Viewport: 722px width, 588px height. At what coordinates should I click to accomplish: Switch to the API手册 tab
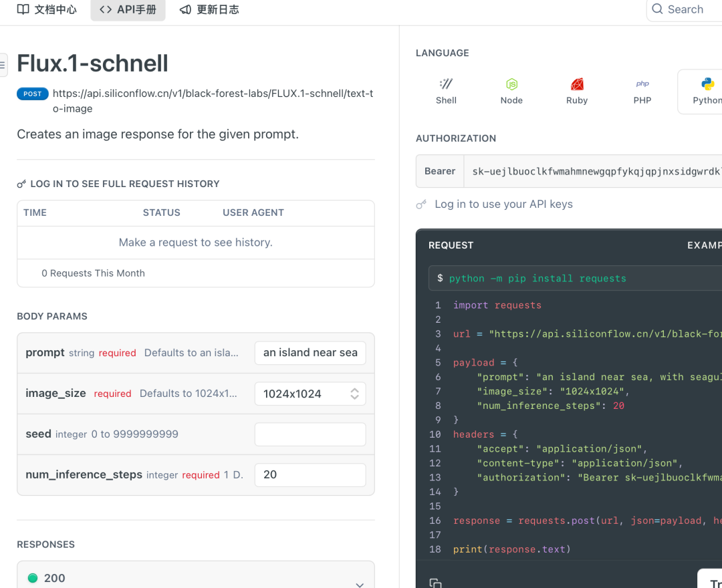[128, 9]
